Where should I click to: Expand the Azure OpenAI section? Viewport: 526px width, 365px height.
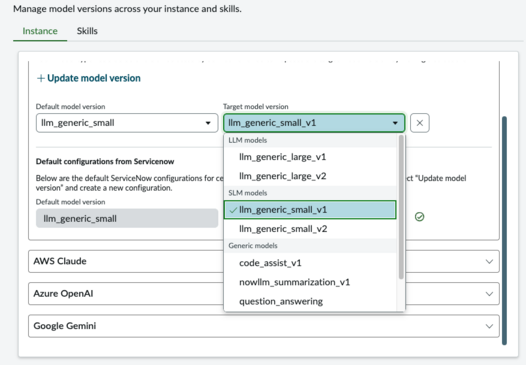[264, 294]
